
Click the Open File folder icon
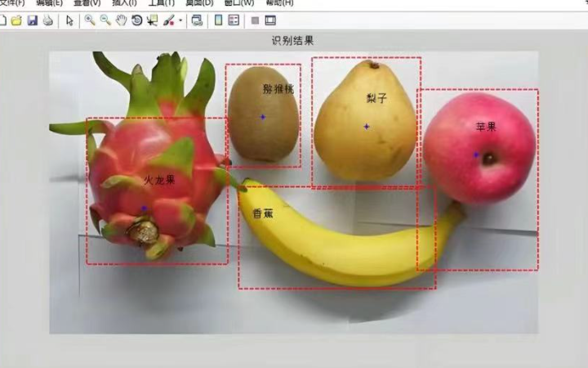(16, 20)
